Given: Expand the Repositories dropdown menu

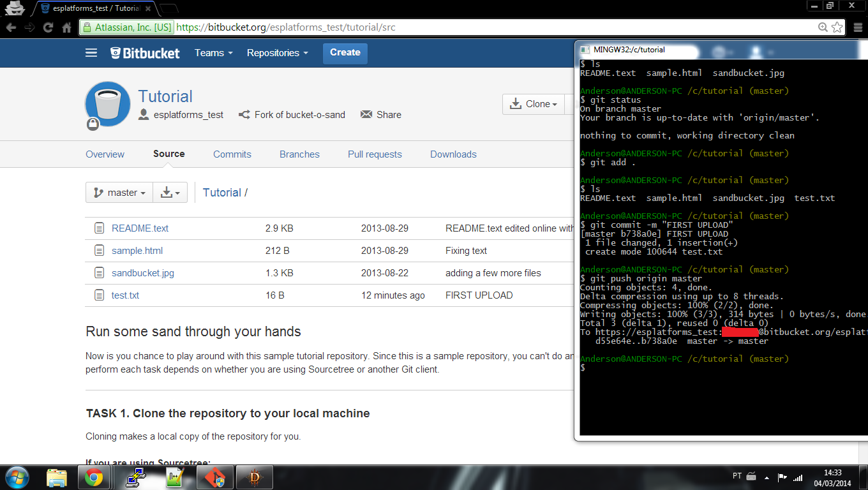Looking at the screenshot, I should click(x=278, y=53).
